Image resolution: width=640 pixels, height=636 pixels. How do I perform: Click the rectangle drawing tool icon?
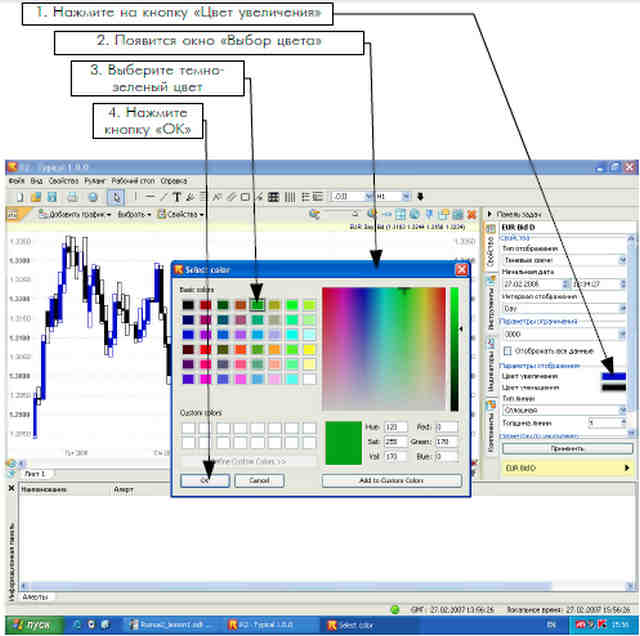pos(245,197)
